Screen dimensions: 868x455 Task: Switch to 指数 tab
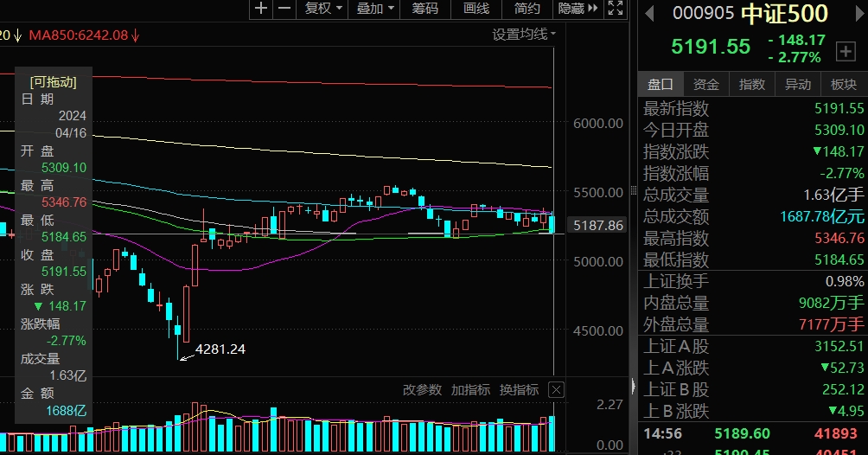[x=752, y=84]
